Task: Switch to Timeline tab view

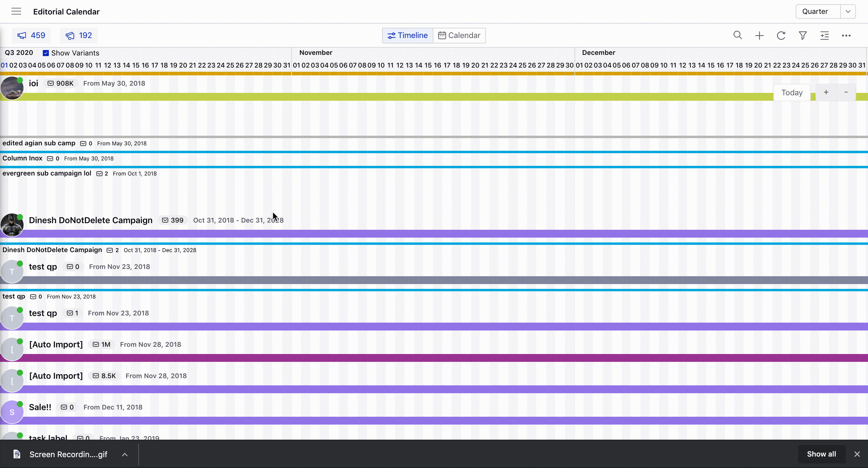Action: [x=408, y=35]
